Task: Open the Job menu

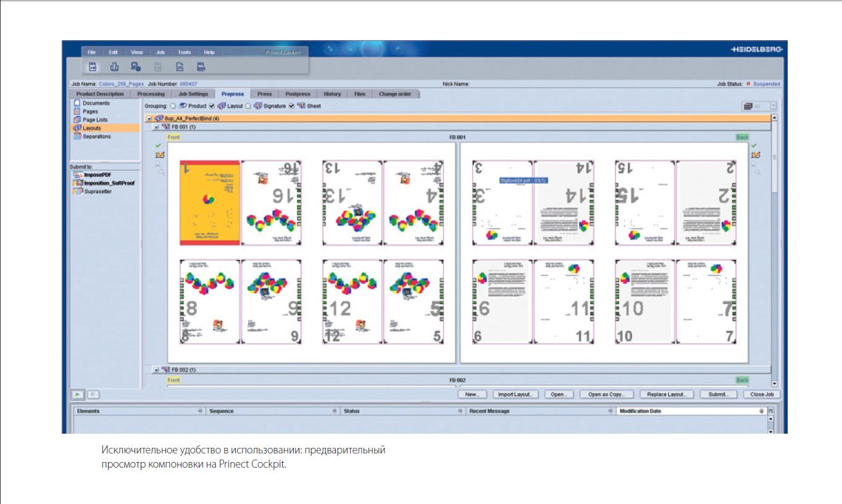Action: (160, 52)
